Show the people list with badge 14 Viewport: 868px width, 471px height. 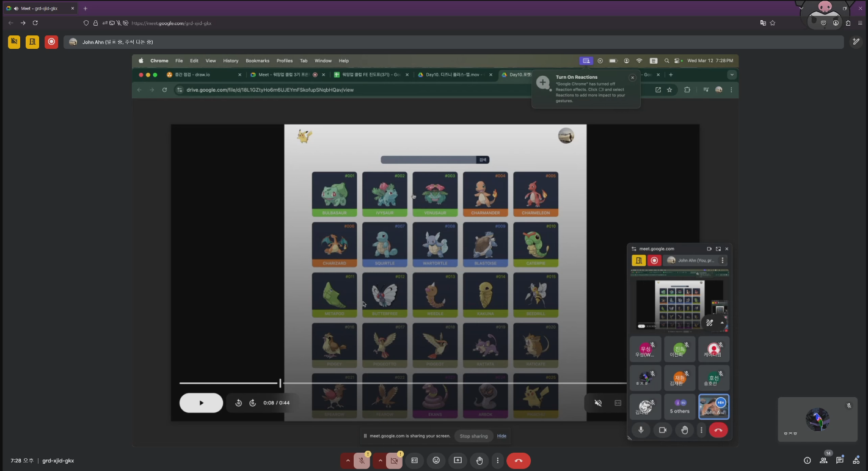[823, 460]
